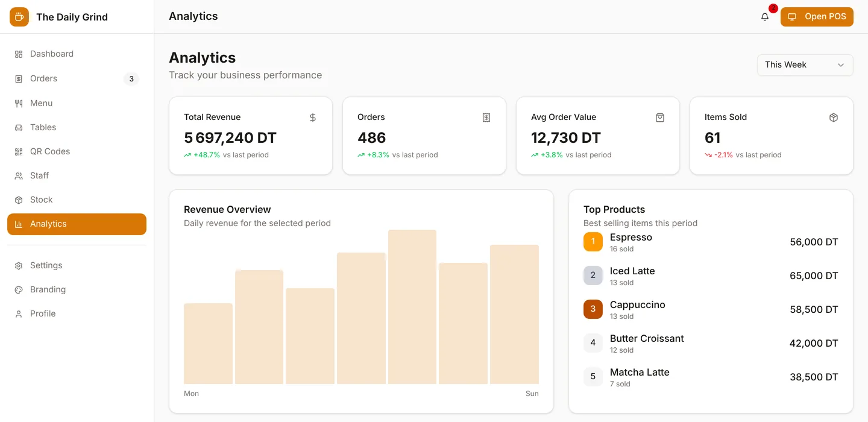Click the Settings gear icon in sidebar
The height and width of the screenshot is (422, 868).
(19, 266)
